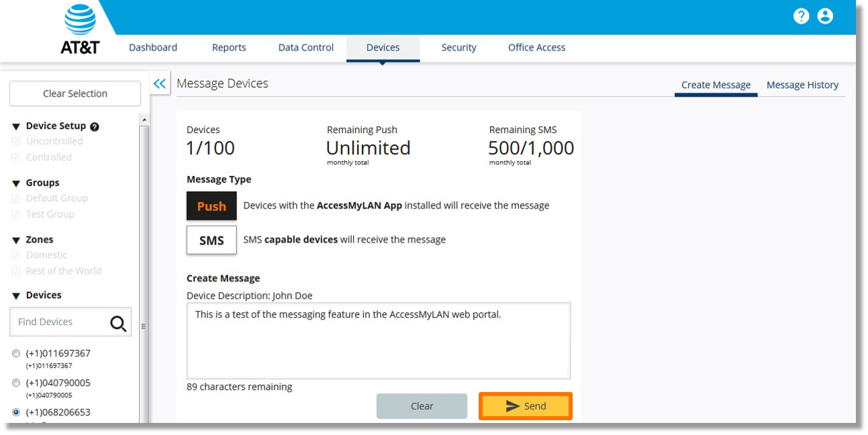868x435 pixels.
Task: Open the Dashboard tab
Action: click(x=153, y=48)
